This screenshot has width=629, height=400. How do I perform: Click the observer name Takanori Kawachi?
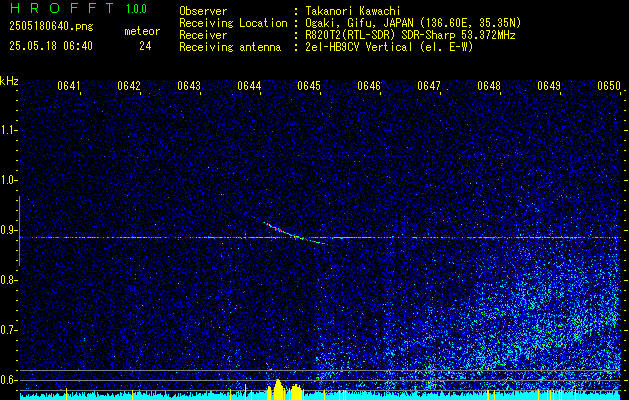click(353, 11)
